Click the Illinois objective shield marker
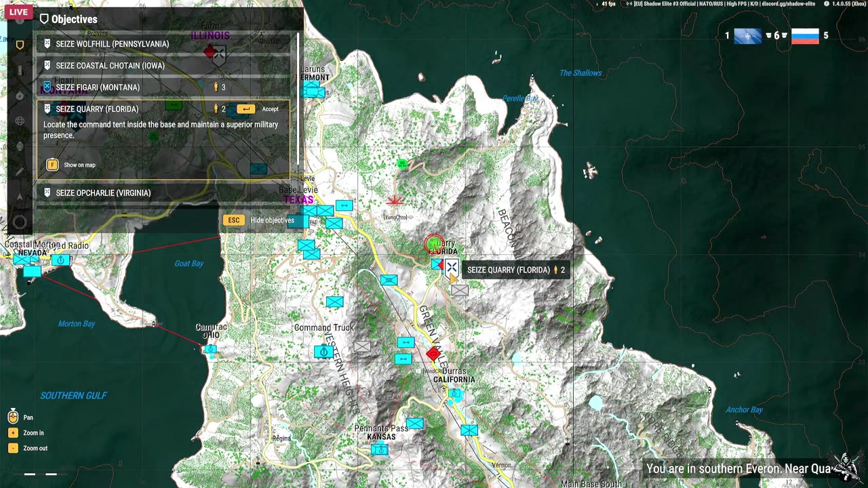The height and width of the screenshot is (488, 868). [219, 56]
